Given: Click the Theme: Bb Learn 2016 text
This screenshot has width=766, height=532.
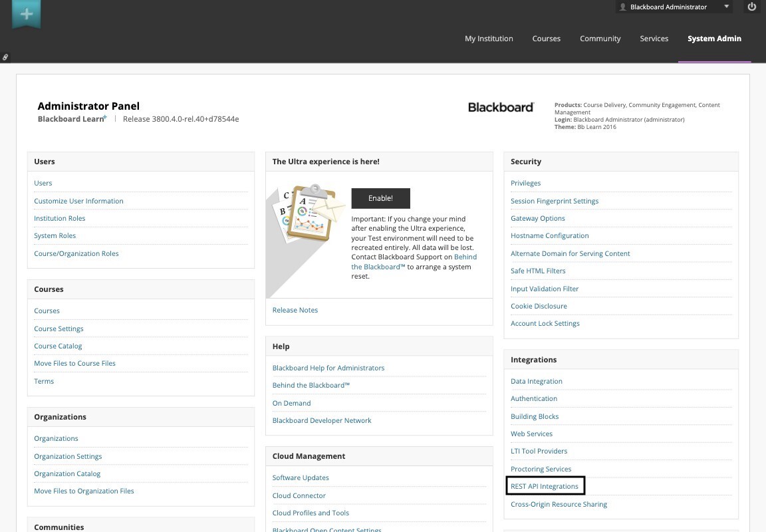Looking at the screenshot, I should pyautogui.click(x=585, y=127).
